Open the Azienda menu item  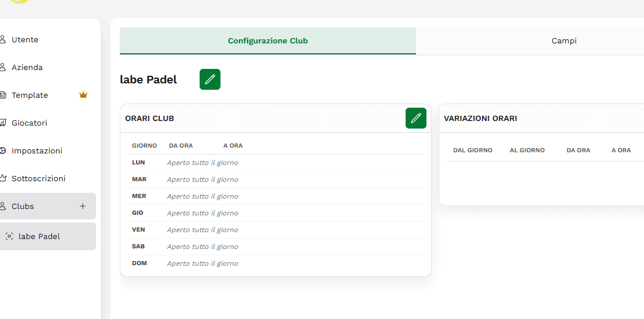27,67
